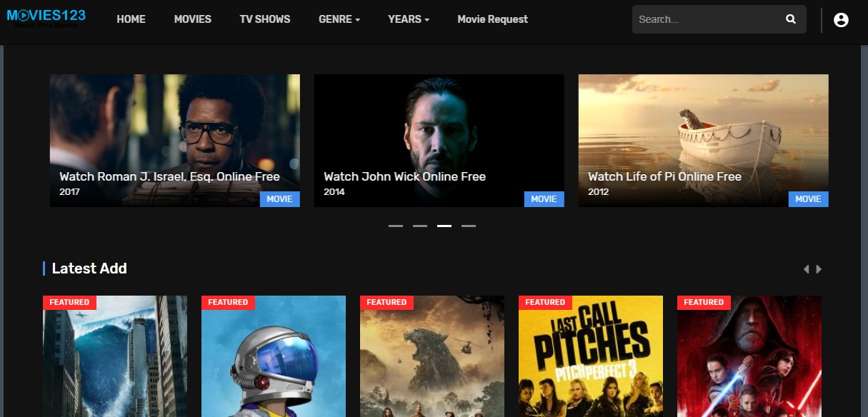
Task: Click the 2012 year under Life of Pi
Action: pyautogui.click(x=598, y=192)
